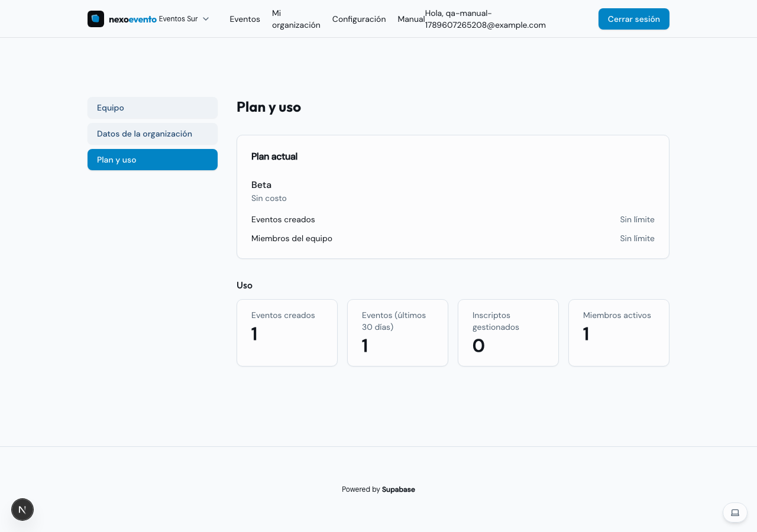Expand the Eventos Sur organization chevron
Viewport: 757px width, 532px height.
pyautogui.click(x=206, y=19)
